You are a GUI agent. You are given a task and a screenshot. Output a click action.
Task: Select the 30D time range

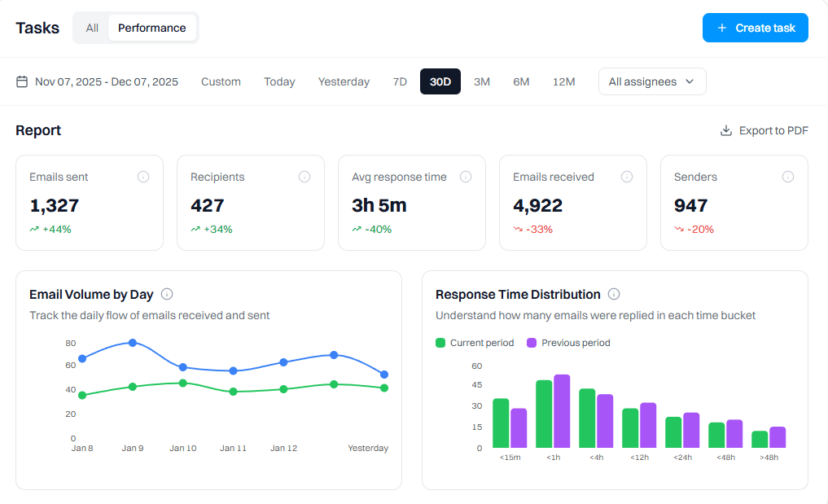point(440,81)
